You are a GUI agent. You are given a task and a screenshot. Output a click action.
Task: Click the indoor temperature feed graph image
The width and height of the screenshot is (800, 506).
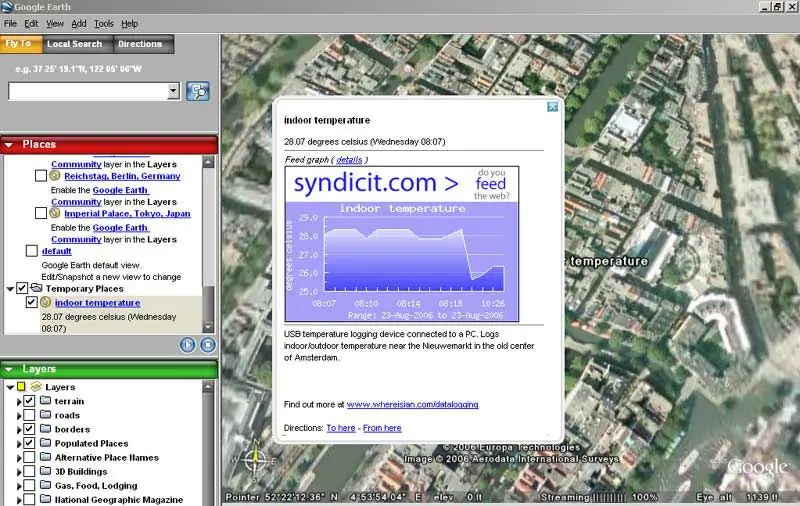402,244
